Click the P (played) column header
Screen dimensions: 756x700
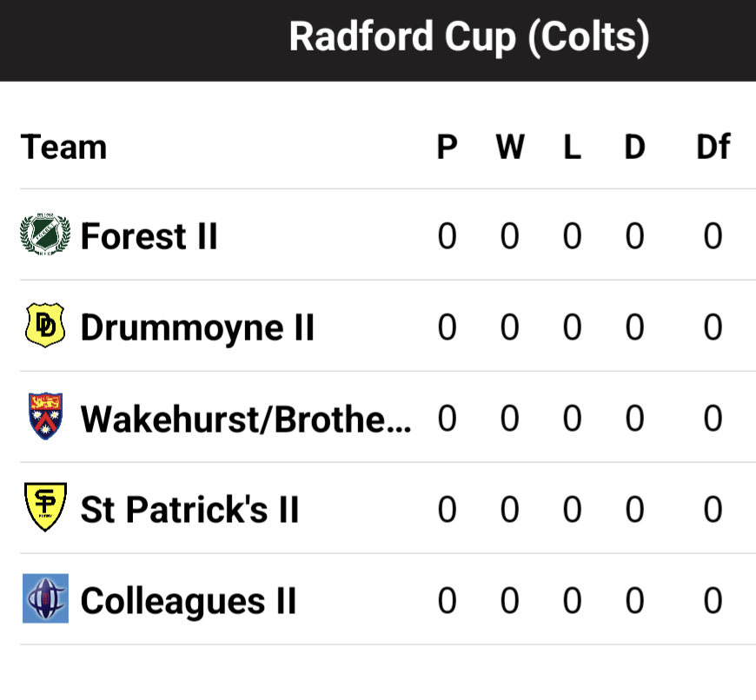(x=447, y=147)
